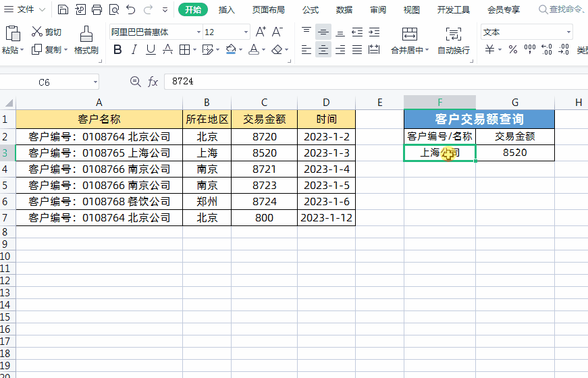
Task: Switch to the 数据 tab
Action: coord(344,9)
